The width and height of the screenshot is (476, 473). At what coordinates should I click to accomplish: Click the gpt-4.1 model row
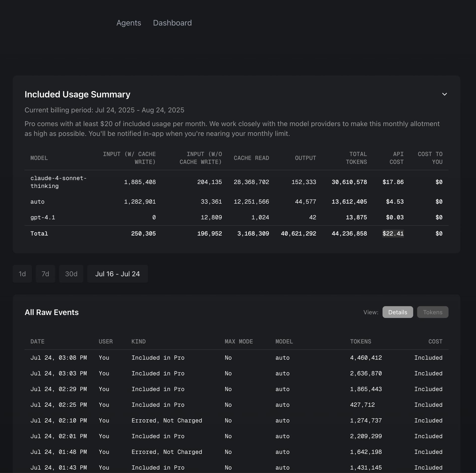(x=43, y=217)
